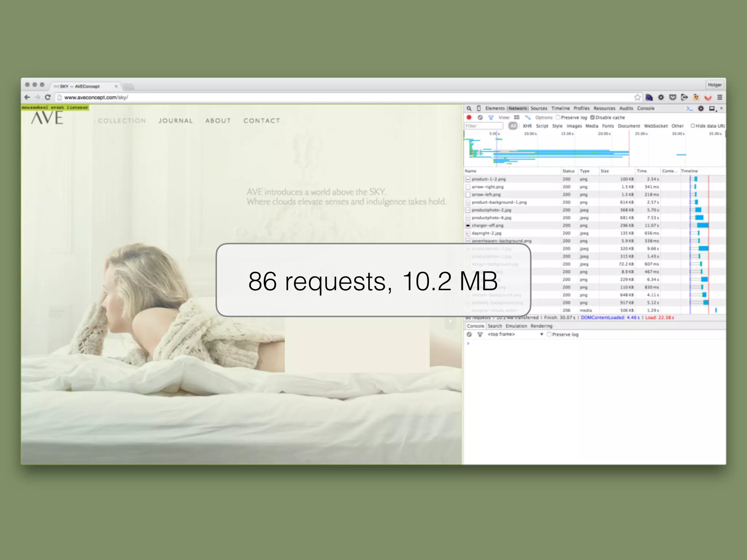Screen dimensions: 747x560
Task: Click the console filter funnel icon
Action: pyautogui.click(x=480, y=334)
